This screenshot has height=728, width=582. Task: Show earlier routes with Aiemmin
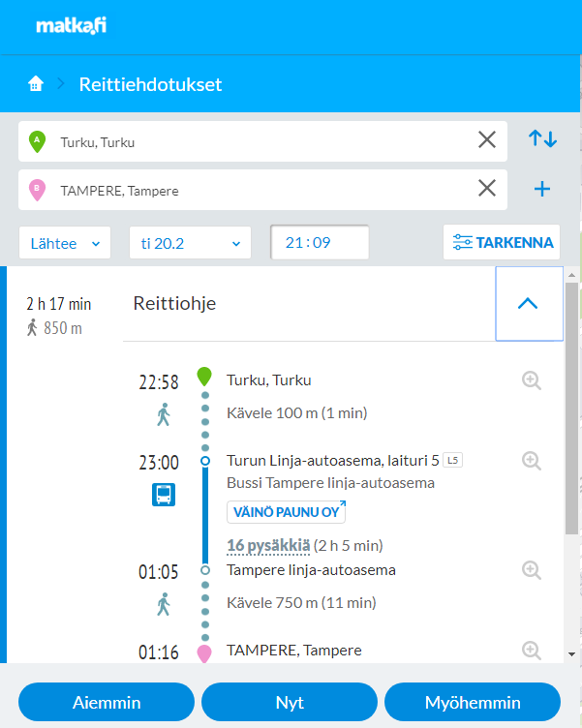(x=107, y=702)
